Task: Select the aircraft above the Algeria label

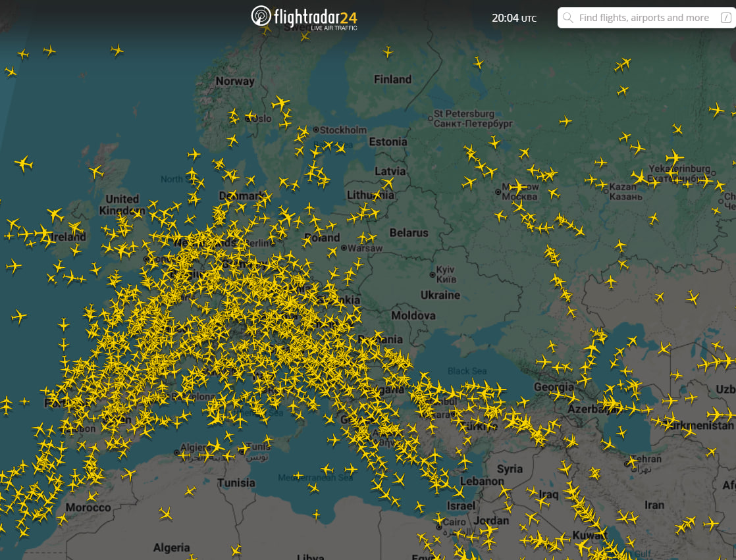Action: (x=165, y=513)
